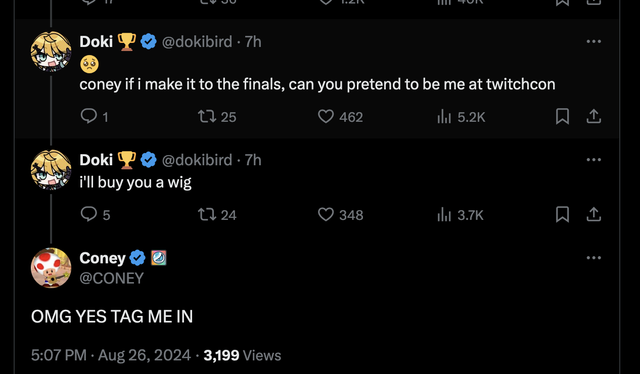640x374 pixels.
Task: Share the "i'll buy you a wig" tweet
Action: (x=593, y=214)
